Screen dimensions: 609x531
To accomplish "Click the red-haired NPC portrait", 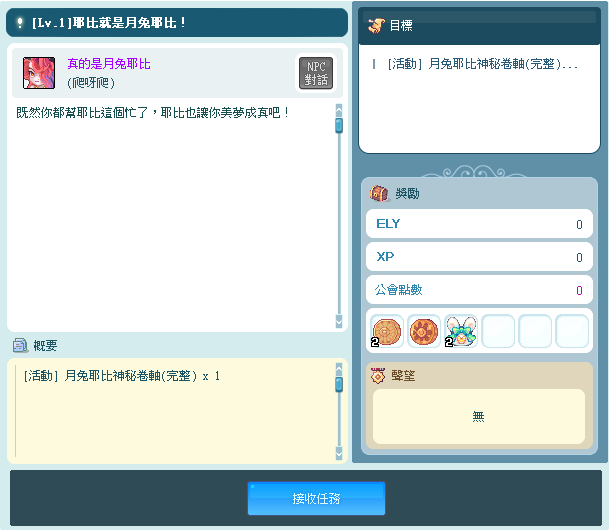I will tap(39, 72).
